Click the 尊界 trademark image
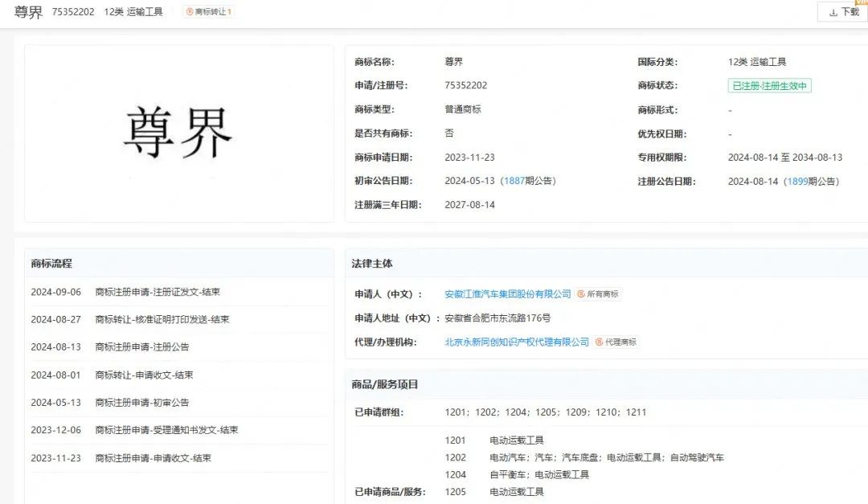The width and height of the screenshot is (868, 504). pyautogui.click(x=178, y=133)
